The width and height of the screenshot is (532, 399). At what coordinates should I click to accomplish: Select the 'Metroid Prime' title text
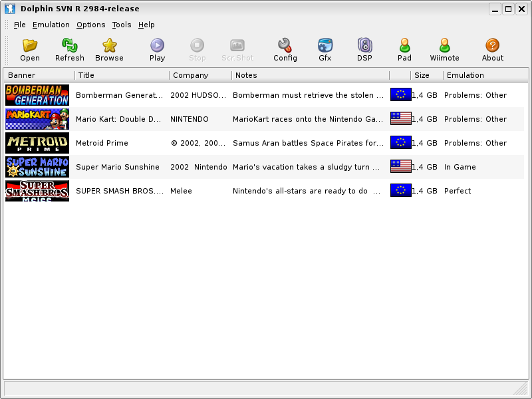(x=102, y=143)
